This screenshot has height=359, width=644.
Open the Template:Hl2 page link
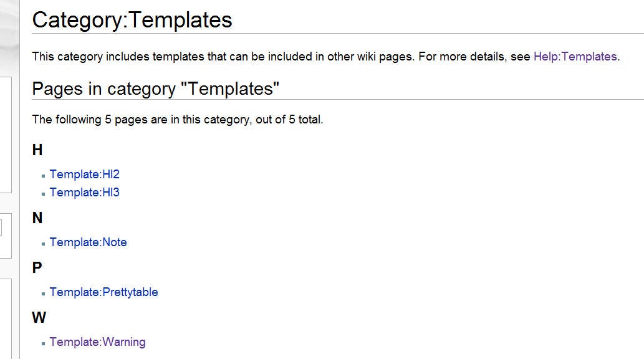click(x=85, y=174)
